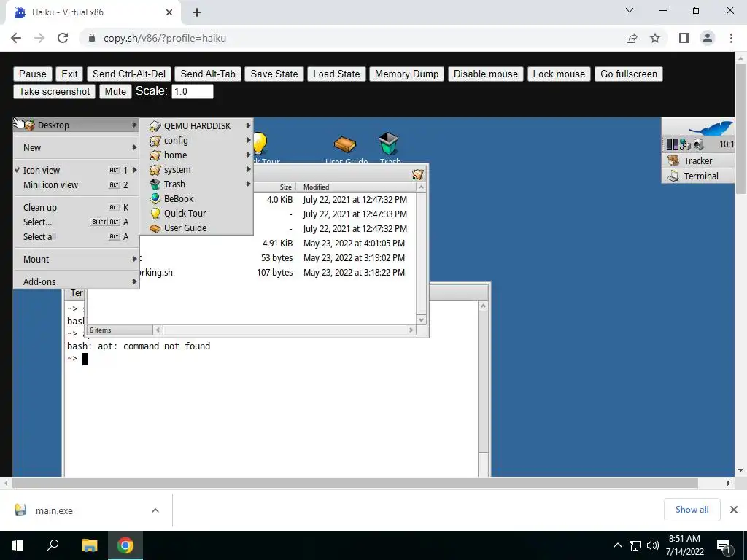Reload the page with the refresh icon
747x560 pixels.
click(63, 38)
